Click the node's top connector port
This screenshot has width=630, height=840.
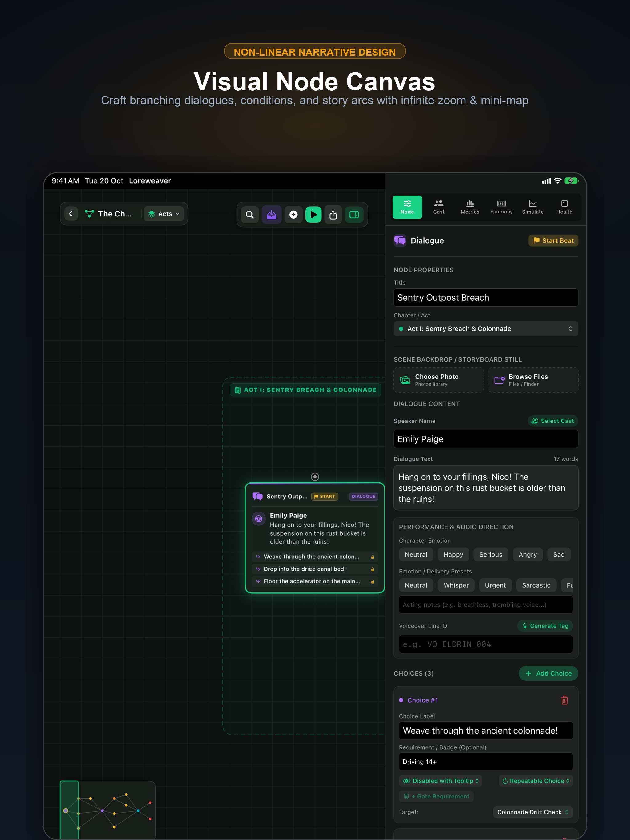point(315,477)
